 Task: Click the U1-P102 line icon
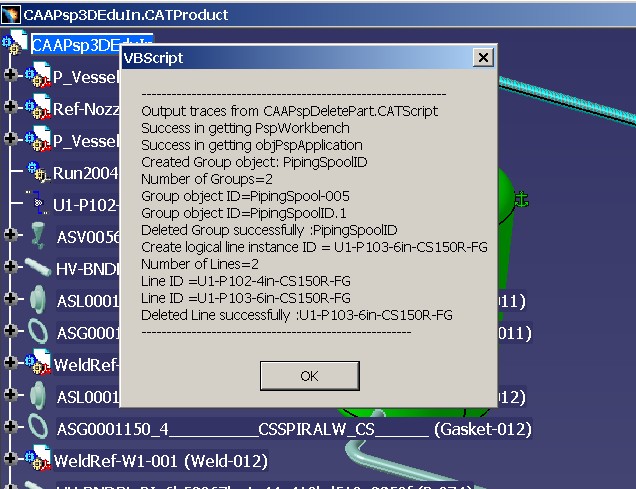(x=38, y=203)
